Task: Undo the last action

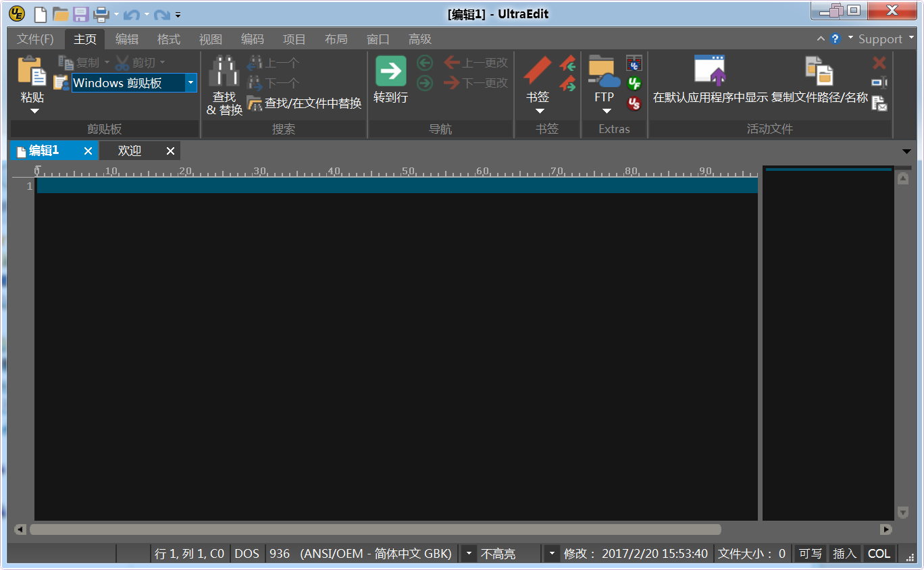Action: [131, 14]
